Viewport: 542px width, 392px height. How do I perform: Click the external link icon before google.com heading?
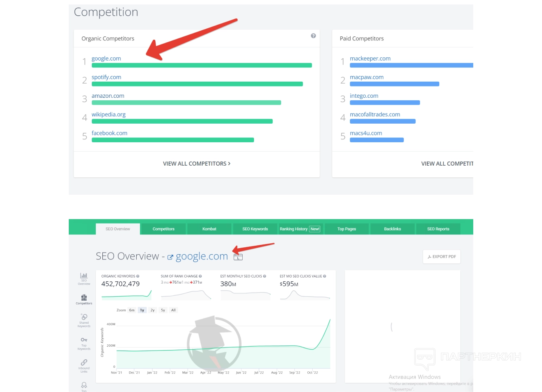coord(170,257)
